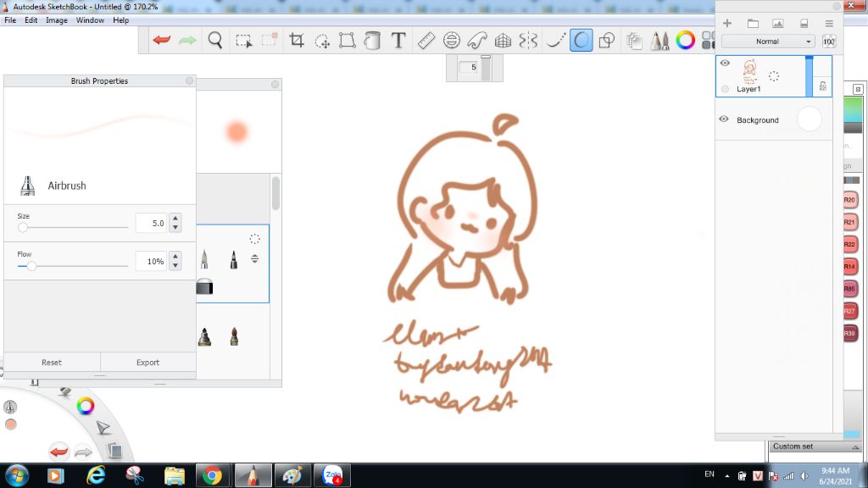Open the Help menu
868x488 pixels.
pyautogui.click(x=120, y=20)
